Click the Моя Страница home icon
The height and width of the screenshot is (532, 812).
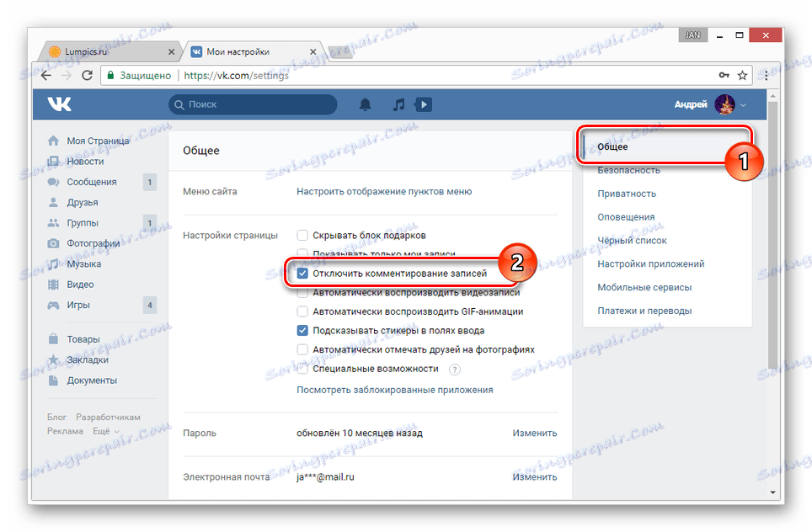tap(53, 141)
